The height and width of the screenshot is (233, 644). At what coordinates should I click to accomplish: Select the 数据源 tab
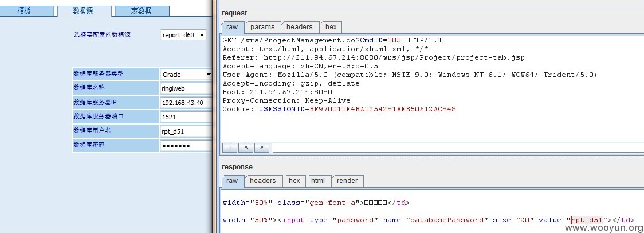[x=84, y=11]
